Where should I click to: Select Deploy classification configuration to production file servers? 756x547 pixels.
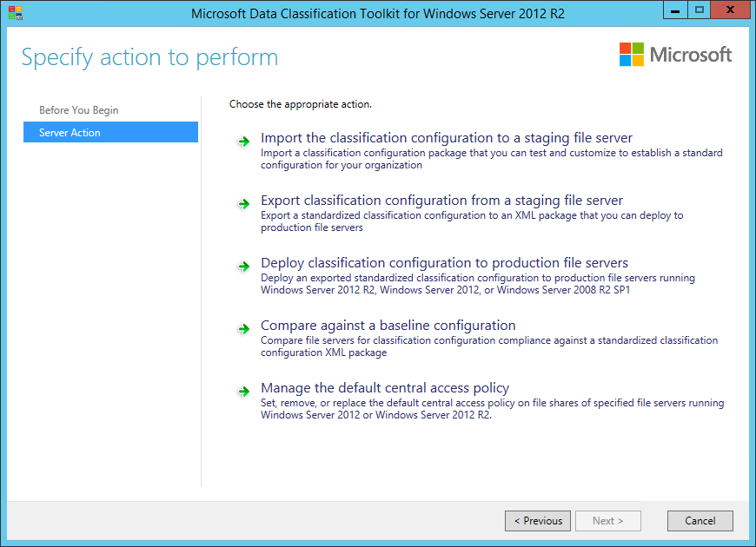point(445,263)
